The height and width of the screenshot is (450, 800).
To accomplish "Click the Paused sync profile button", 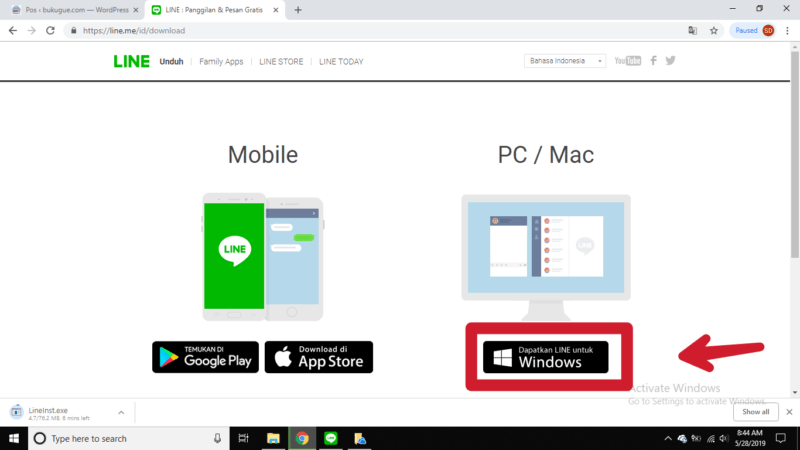I will point(754,31).
